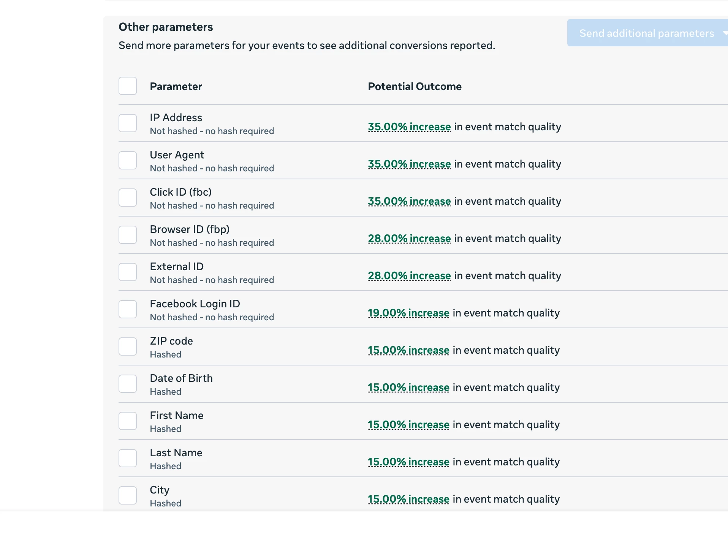Image resolution: width=728 pixels, height=560 pixels.
Task: Tick the IP Address checkbox
Action: point(128,123)
